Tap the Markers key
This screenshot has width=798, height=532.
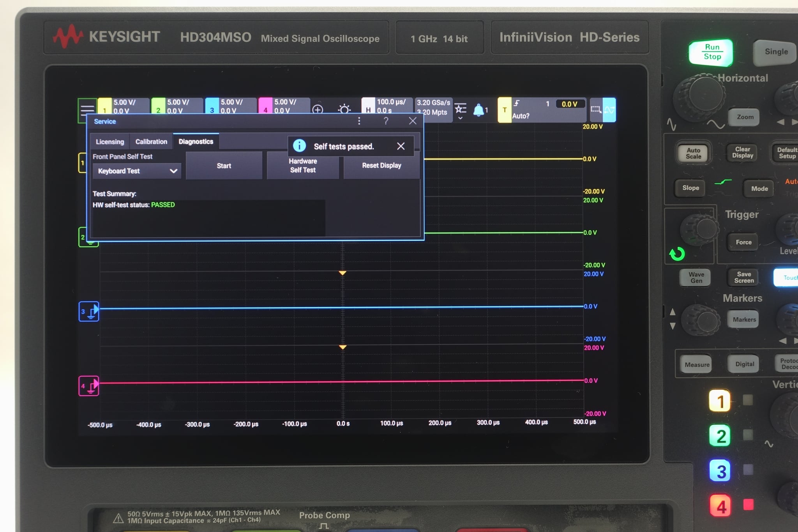coord(744,320)
